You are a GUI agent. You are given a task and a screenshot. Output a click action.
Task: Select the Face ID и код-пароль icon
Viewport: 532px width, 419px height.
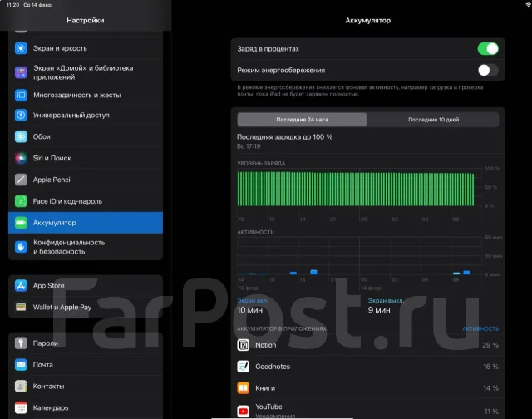pos(21,201)
